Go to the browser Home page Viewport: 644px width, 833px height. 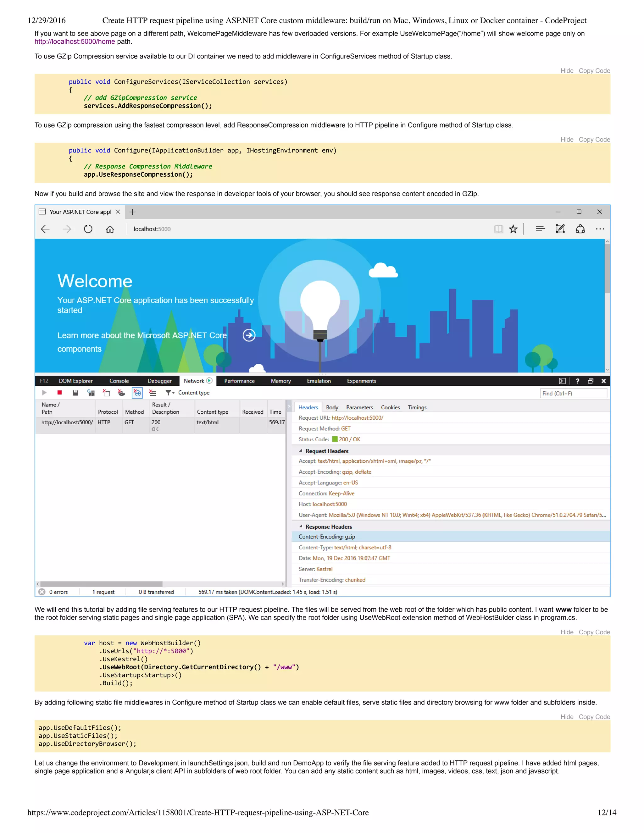pyautogui.click(x=110, y=229)
